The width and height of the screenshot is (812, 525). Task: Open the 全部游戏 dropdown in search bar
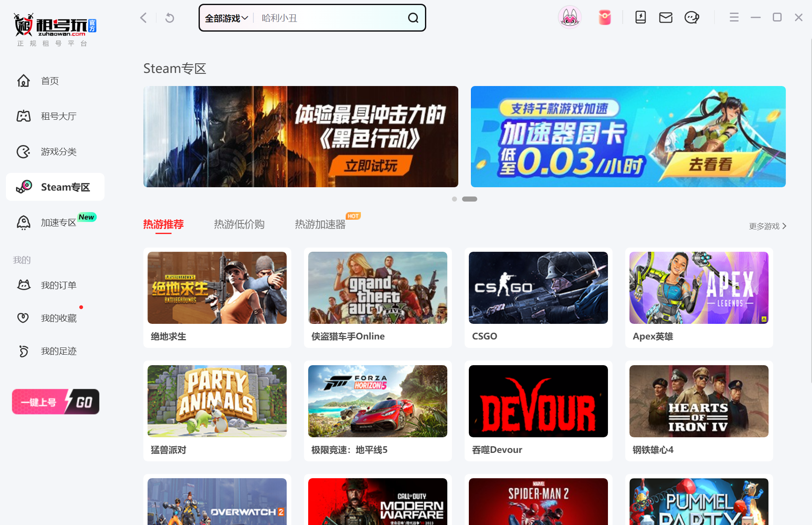pyautogui.click(x=226, y=18)
